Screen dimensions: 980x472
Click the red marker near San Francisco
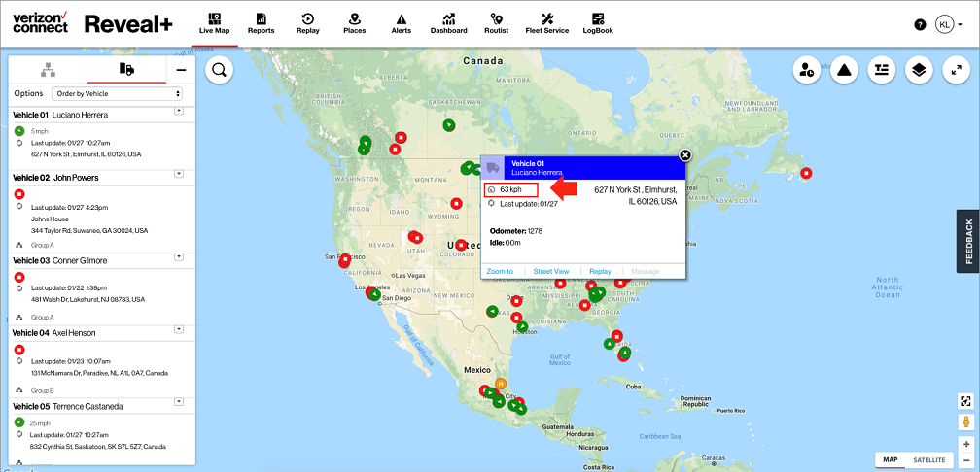tap(344, 261)
